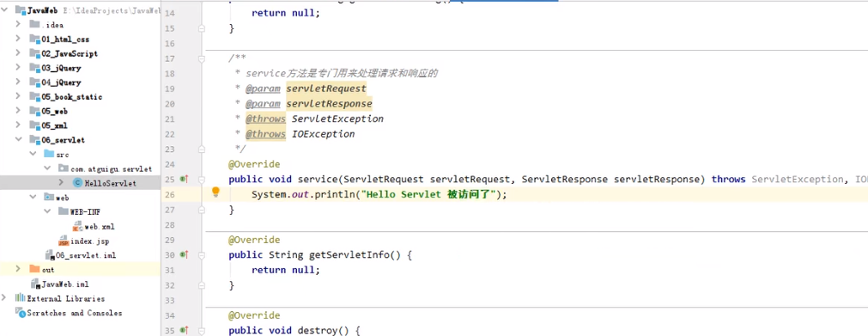The height and width of the screenshot is (336, 868).
Task: Click line number 28 in the gutter
Action: point(169,224)
